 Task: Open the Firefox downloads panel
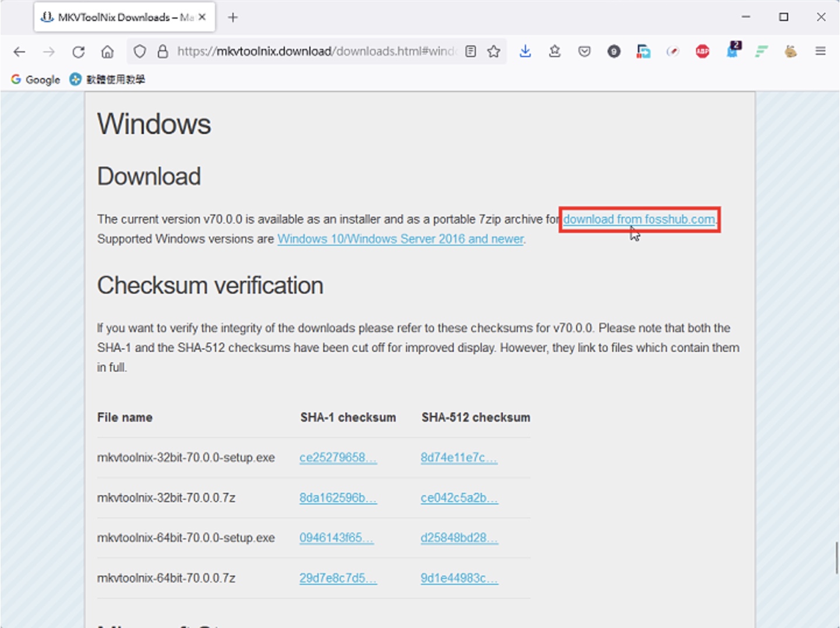tap(525, 52)
